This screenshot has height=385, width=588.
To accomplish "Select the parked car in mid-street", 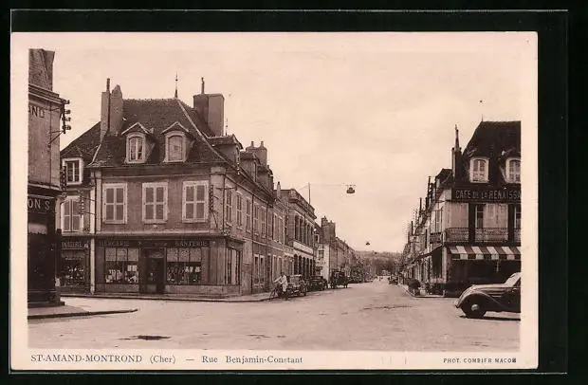I will coord(296,285).
